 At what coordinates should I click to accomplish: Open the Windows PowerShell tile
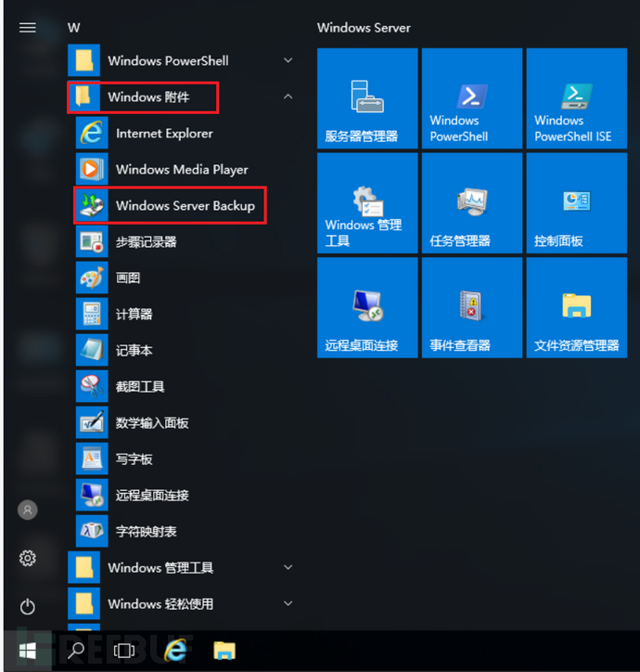[x=471, y=98]
